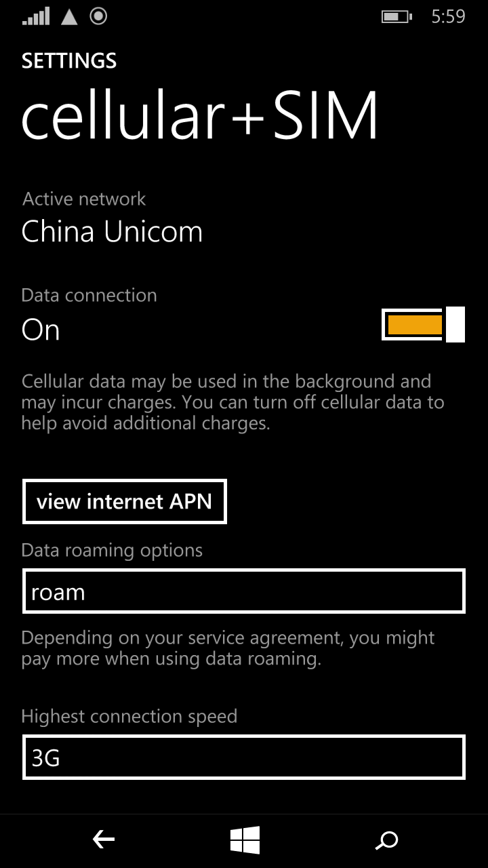Image resolution: width=488 pixels, height=868 pixels.
Task: Tap the back arrow navigation button
Action: [x=104, y=841]
